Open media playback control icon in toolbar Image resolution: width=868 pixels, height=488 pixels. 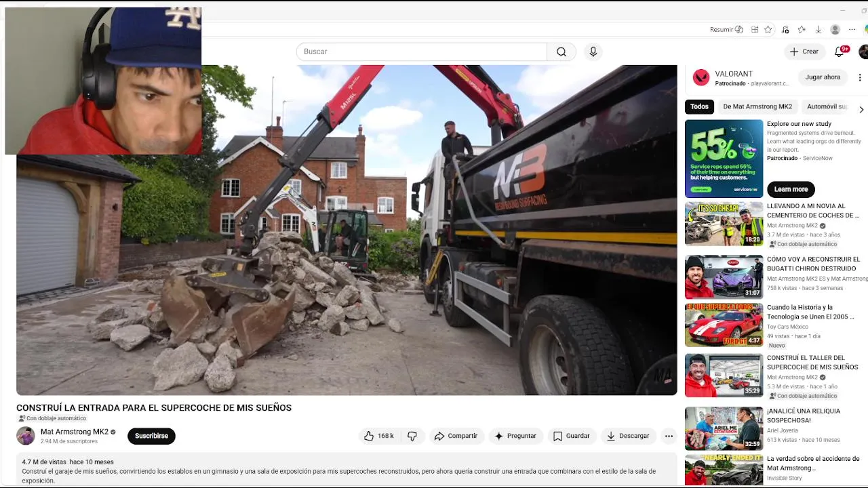(x=785, y=30)
